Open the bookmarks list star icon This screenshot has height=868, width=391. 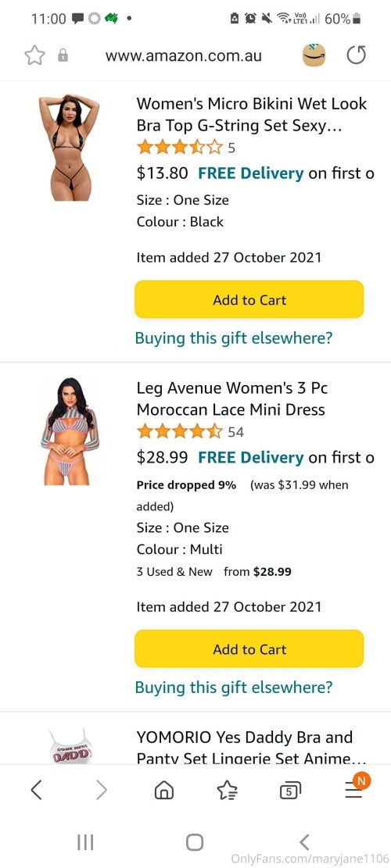pyautogui.click(x=228, y=791)
